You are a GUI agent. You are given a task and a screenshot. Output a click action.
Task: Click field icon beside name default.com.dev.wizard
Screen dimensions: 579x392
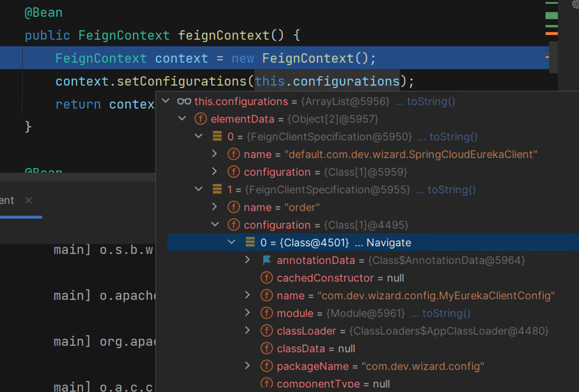click(234, 154)
